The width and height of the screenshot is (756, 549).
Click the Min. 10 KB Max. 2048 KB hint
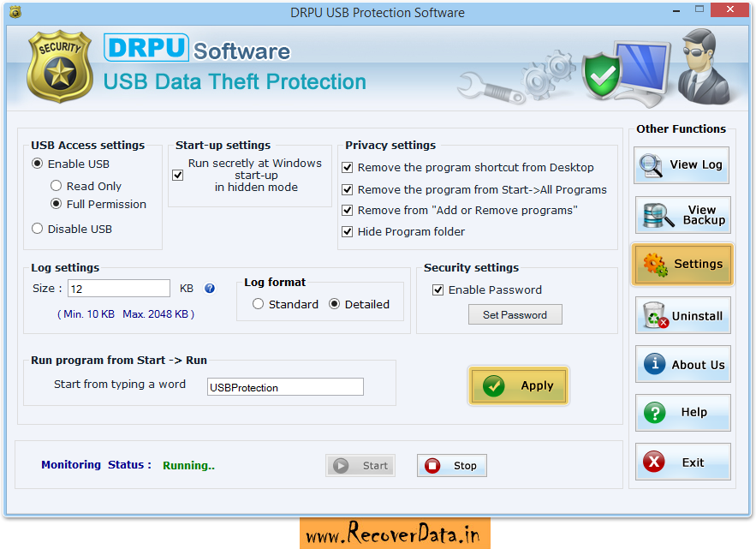[x=126, y=314]
